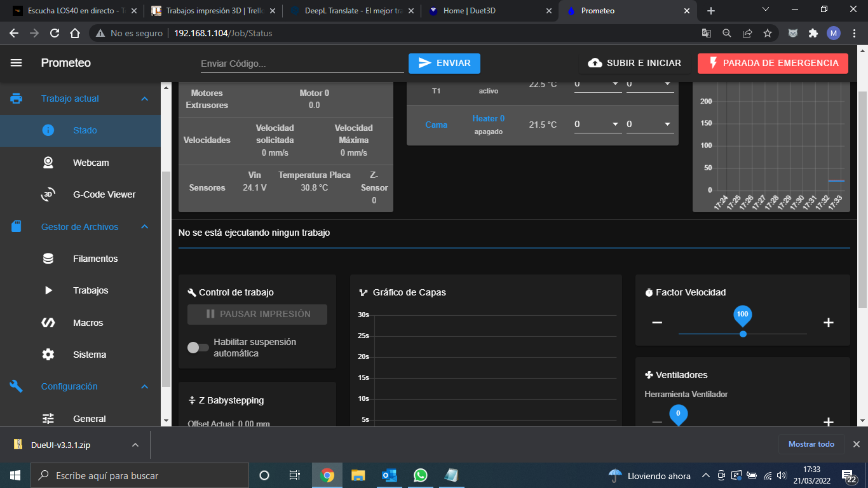
Task: Collapse the Trabajo actual section
Action: click(144, 98)
